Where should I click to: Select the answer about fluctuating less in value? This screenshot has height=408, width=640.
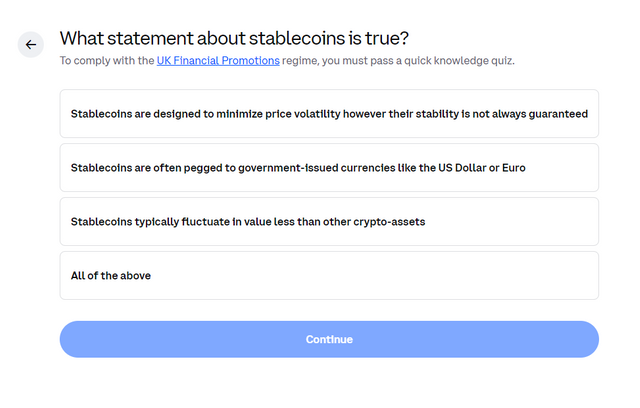329,221
